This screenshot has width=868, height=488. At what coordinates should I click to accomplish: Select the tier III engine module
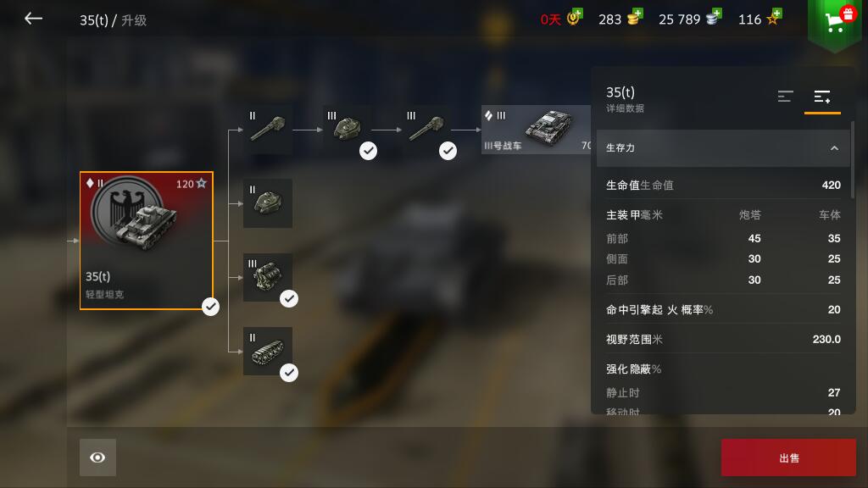point(268,277)
